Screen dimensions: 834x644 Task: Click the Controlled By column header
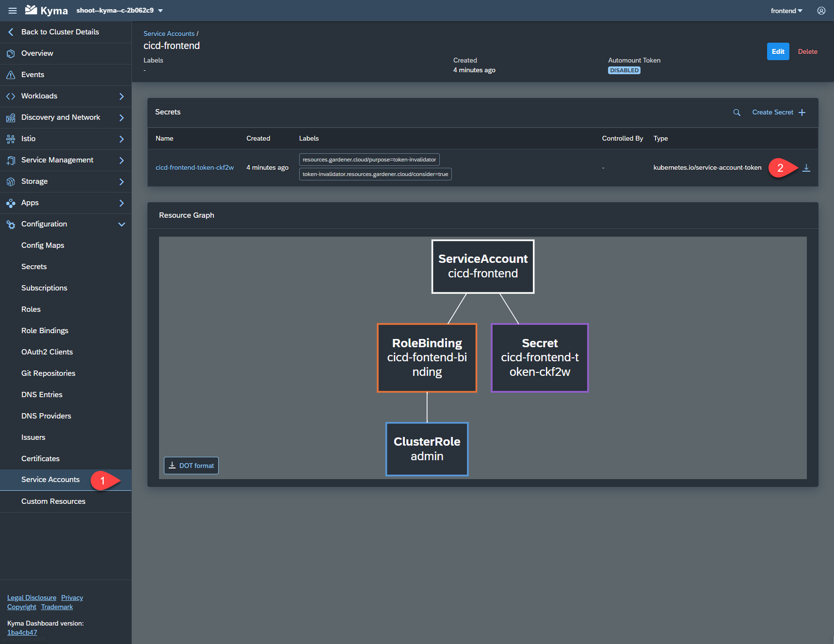coord(622,139)
